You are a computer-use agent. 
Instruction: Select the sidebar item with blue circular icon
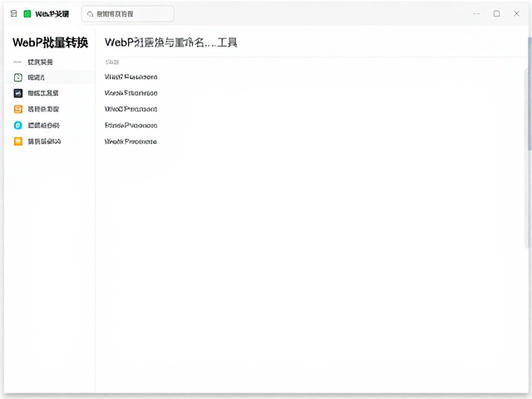[x=50, y=126]
